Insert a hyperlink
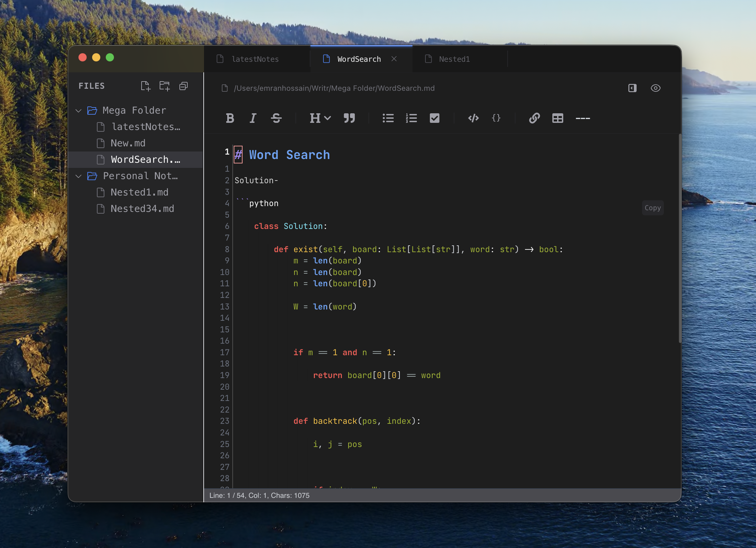Screen dimensions: 756x548 point(534,118)
